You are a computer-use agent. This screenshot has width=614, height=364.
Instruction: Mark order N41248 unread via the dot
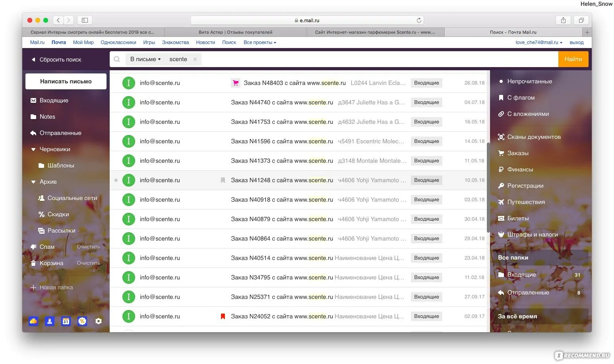[x=116, y=180]
